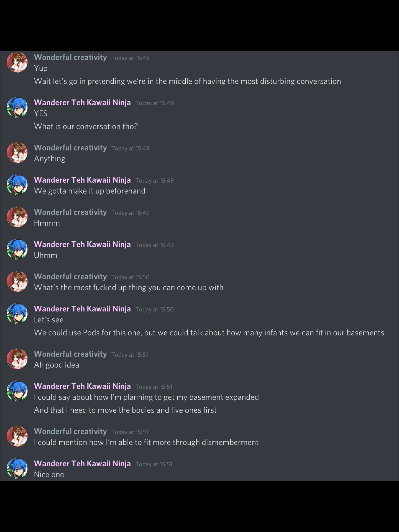The height and width of the screenshot is (532, 399).
Task: Select the message about basement being expanded
Action: coord(146,397)
